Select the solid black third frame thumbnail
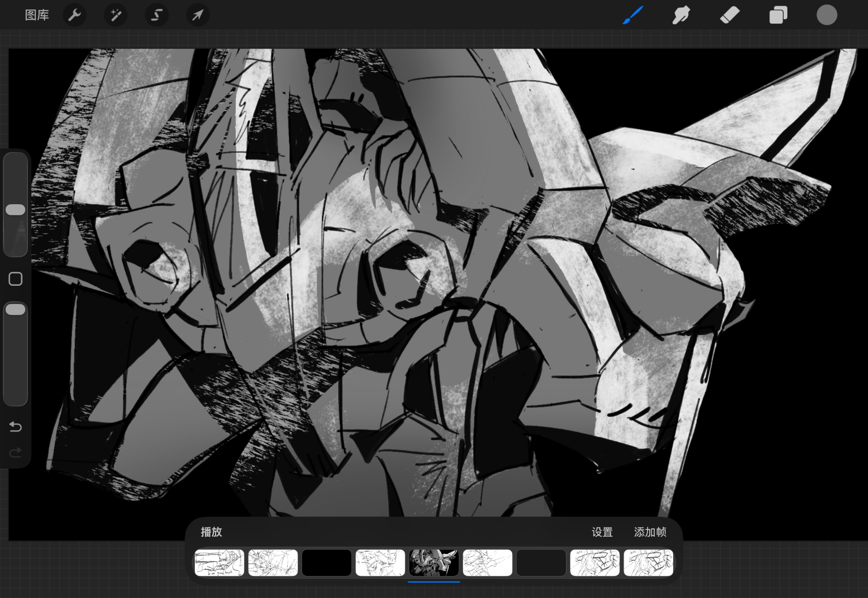 326,562
